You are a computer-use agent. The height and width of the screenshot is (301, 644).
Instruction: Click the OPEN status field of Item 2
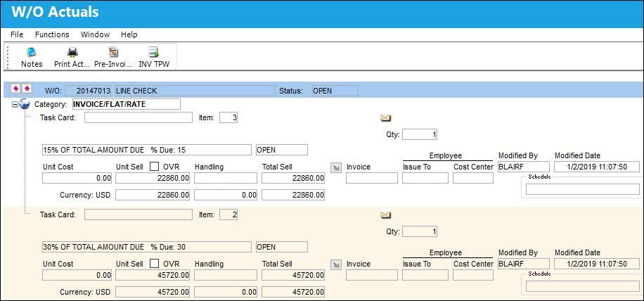[x=282, y=247]
